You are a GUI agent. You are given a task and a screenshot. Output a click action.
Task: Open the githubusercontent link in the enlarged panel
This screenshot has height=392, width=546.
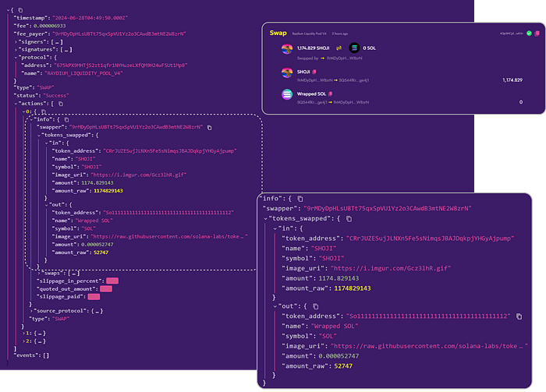(x=429, y=347)
